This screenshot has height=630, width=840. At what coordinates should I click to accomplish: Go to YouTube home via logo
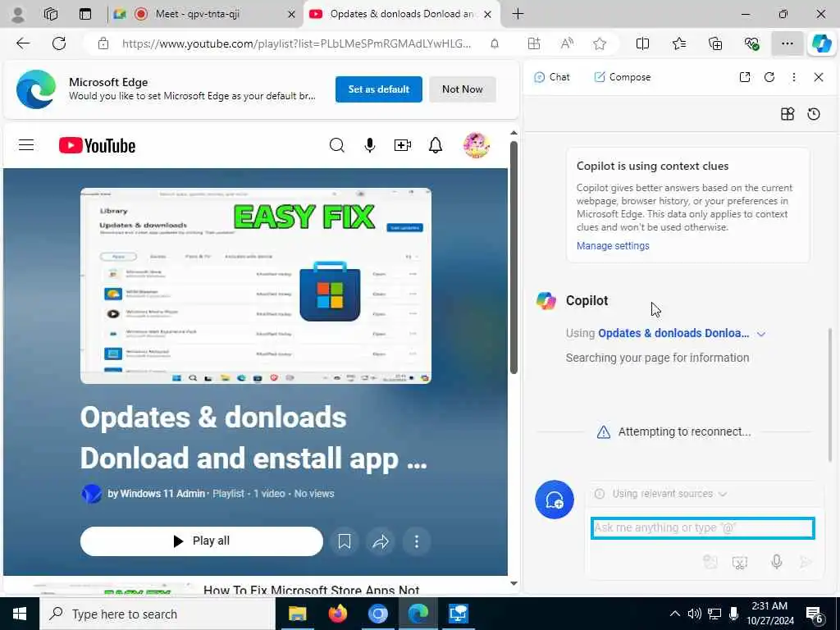click(97, 146)
